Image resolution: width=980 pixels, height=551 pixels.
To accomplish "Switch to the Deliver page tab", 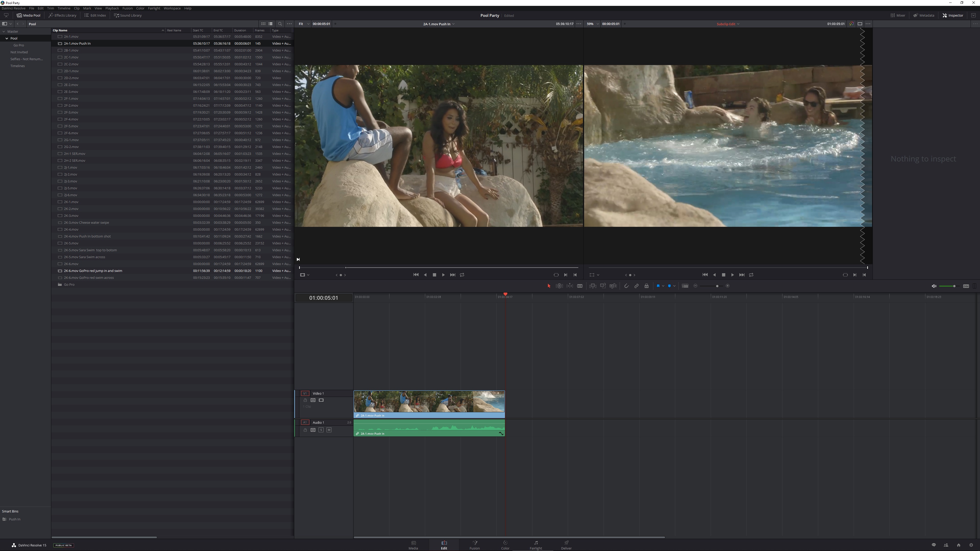I will [x=566, y=545].
